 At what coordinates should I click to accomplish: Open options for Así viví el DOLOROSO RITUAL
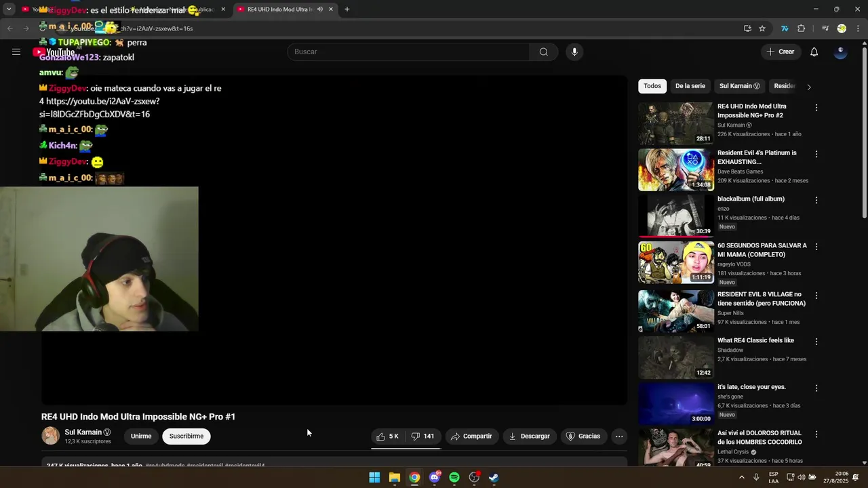click(x=816, y=434)
